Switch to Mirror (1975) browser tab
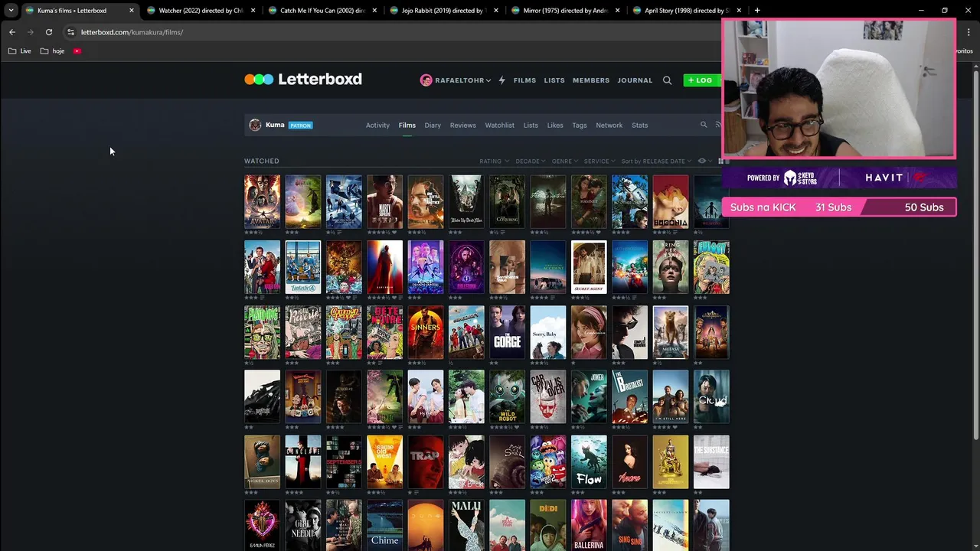This screenshot has width=980, height=551. (x=565, y=11)
